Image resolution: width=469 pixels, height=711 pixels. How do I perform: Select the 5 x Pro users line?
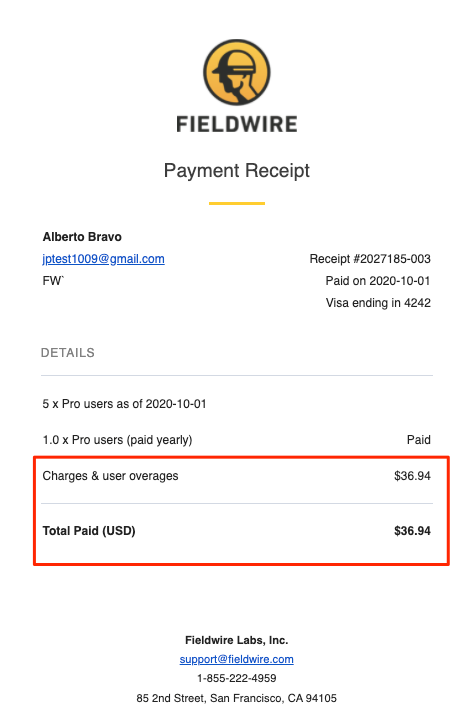point(124,404)
